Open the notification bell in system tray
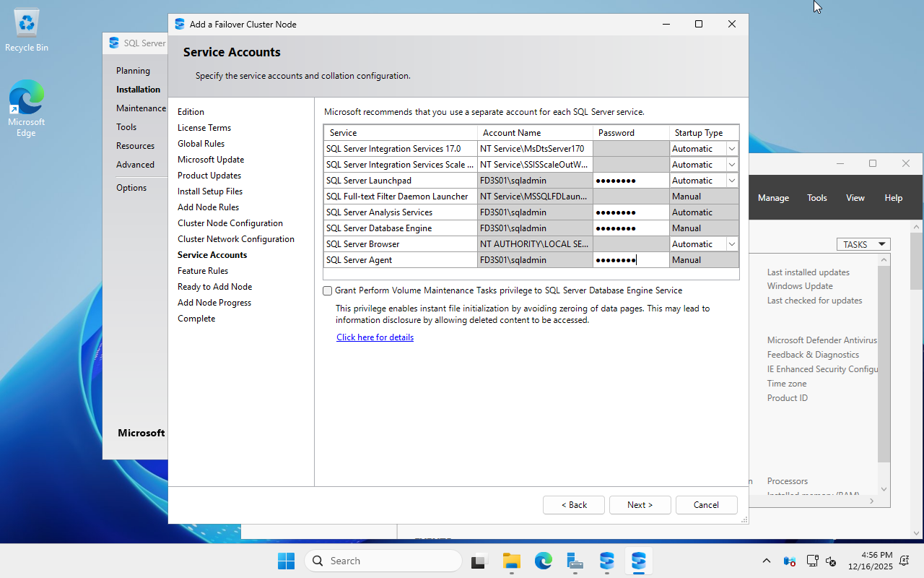 pyautogui.click(x=904, y=561)
